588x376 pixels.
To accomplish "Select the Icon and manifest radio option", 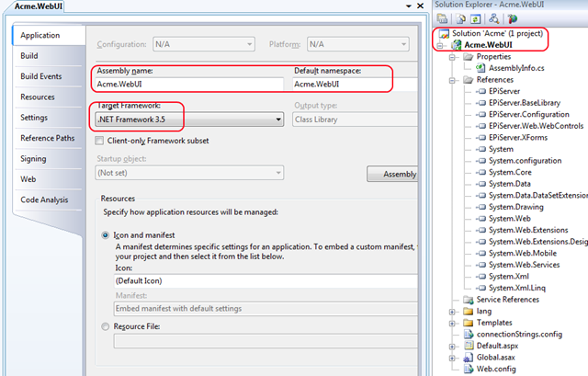I will [x=104, y=234].
